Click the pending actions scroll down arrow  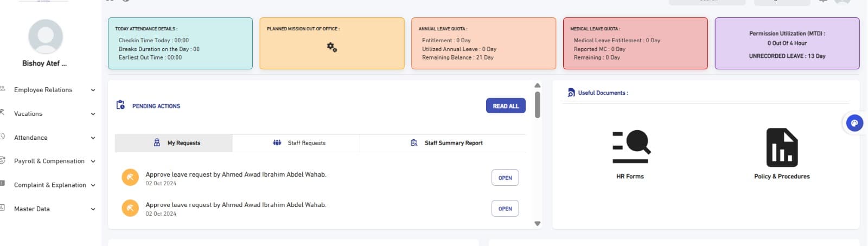pyautogui.click(x=537, y=223)
